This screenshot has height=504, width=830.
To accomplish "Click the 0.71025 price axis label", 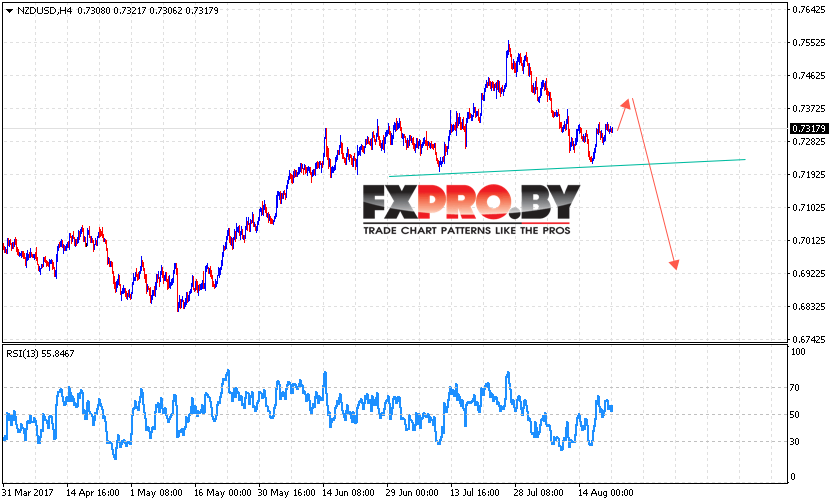I will click(808, 208).
